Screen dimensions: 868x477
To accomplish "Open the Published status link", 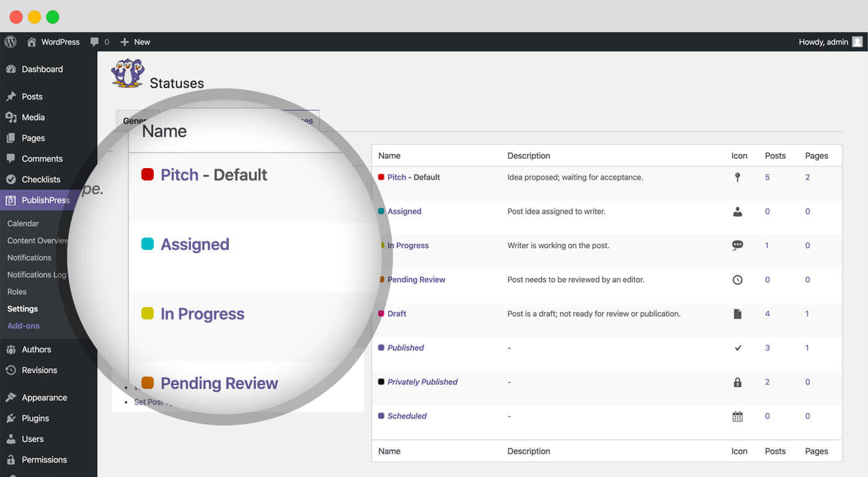I will click(405, 348).
